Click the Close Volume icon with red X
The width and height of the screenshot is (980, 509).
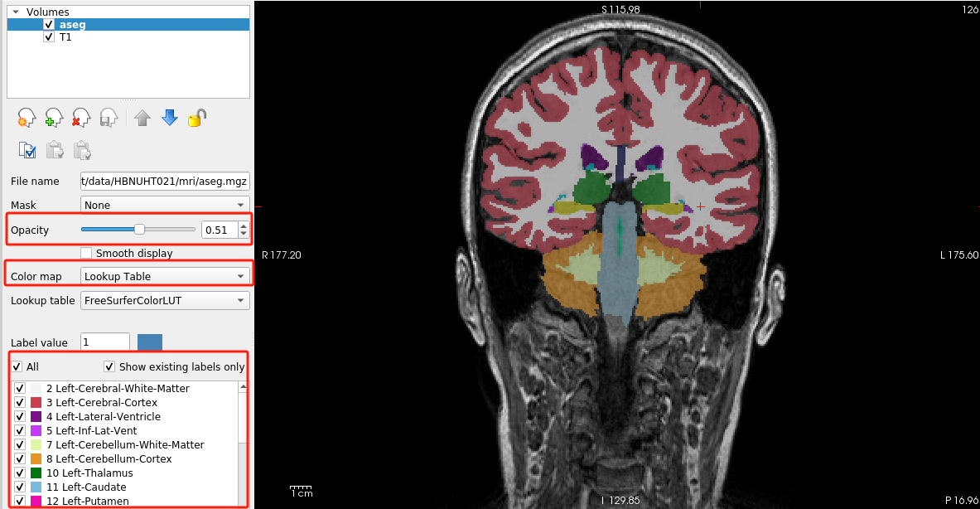[81, 118]
